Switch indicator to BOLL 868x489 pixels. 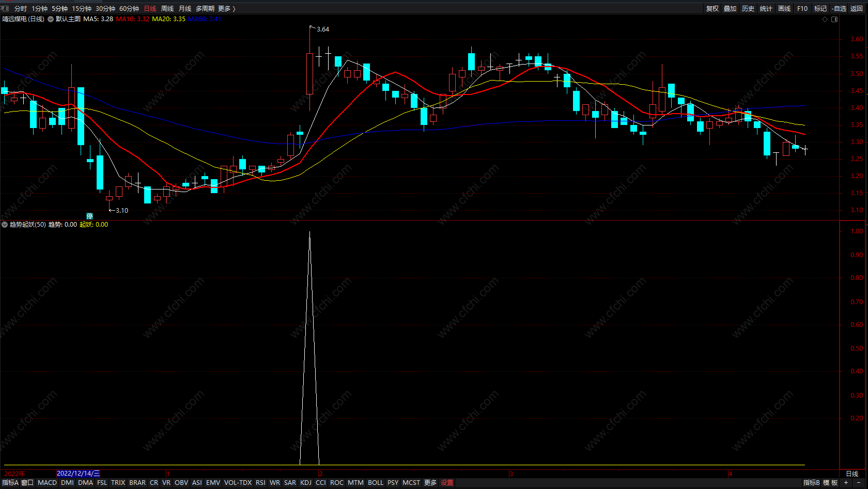point(376,483)
